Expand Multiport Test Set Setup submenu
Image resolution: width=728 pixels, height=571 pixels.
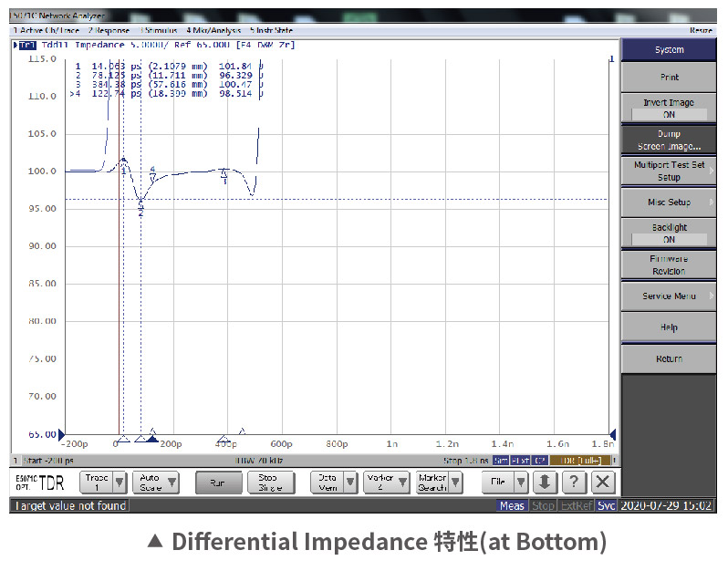(669, 171)
